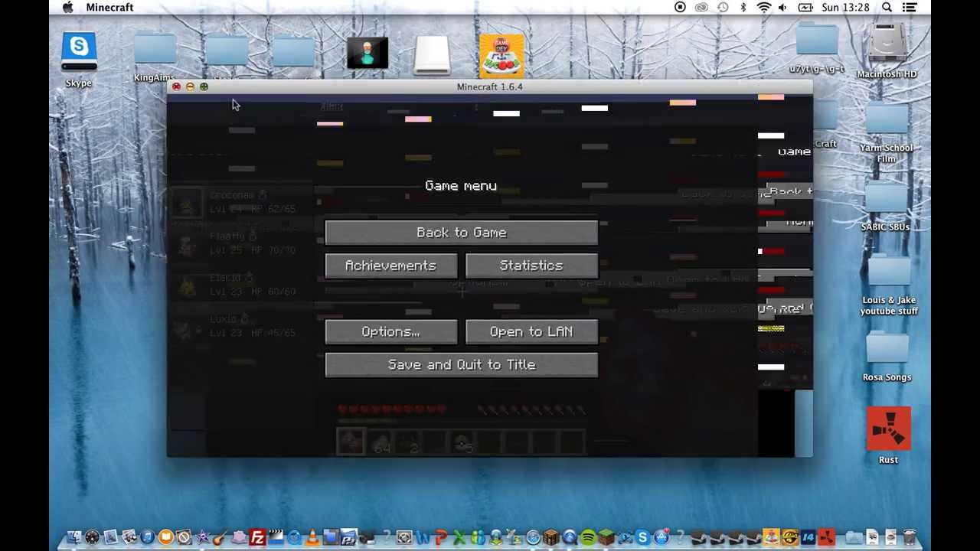Open FileZilla from the Dock
The width and height of the screenshot is (980, 551).
pyautogui.click(x=257, y=537)
